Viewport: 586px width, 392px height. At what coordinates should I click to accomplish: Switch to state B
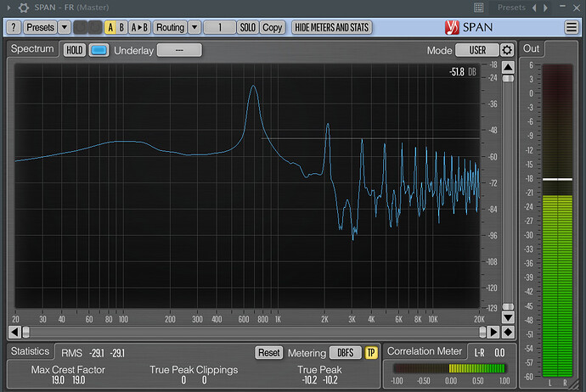pos(121,27)
